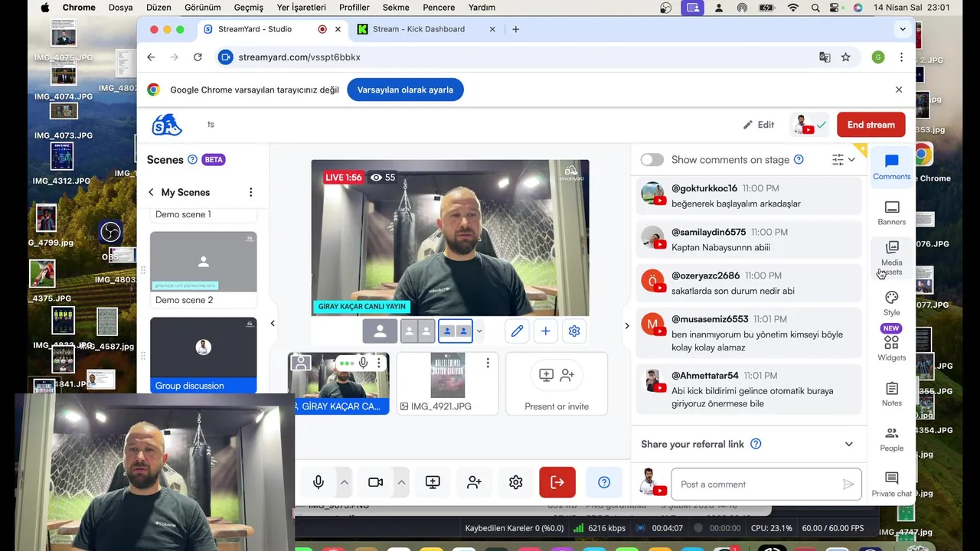Open the Banners panel
The image size is (980, 551).
pos(891,213)
